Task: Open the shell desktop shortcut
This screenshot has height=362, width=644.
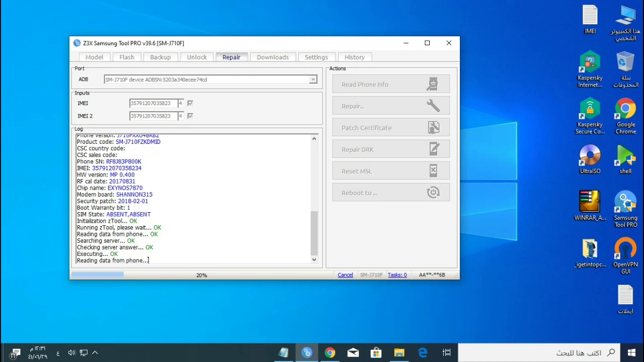Action: [x=625, y=159]
